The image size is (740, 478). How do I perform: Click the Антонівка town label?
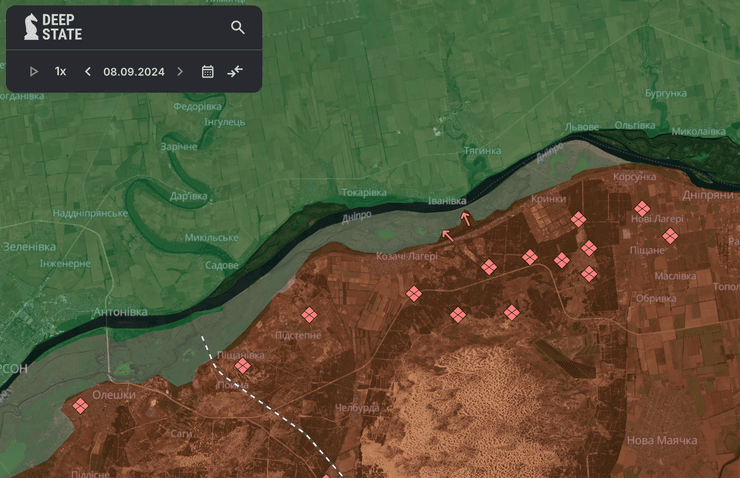pyautogui.click(x=119, y=312)
